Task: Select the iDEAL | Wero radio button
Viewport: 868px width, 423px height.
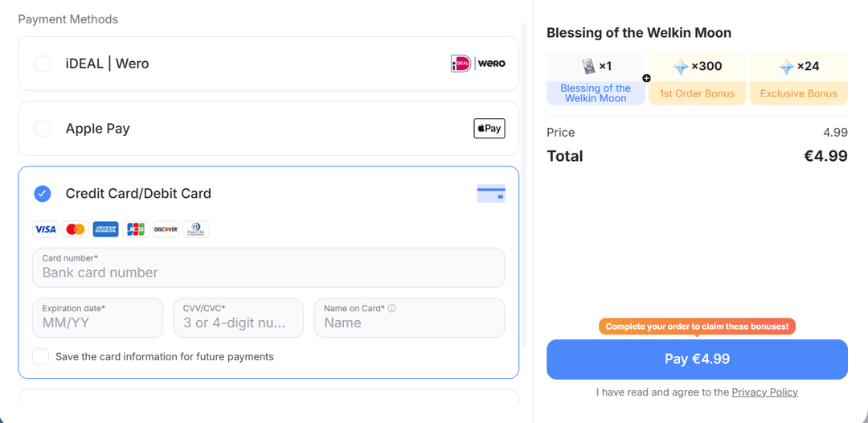Action: coord(43,64)
